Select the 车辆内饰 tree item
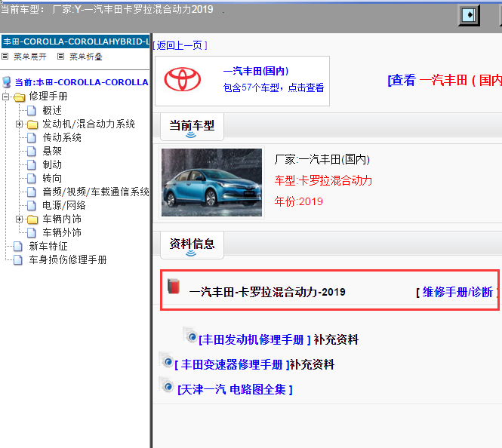The height and width of the screenshot is (448, 502). [x=62, y=219]
